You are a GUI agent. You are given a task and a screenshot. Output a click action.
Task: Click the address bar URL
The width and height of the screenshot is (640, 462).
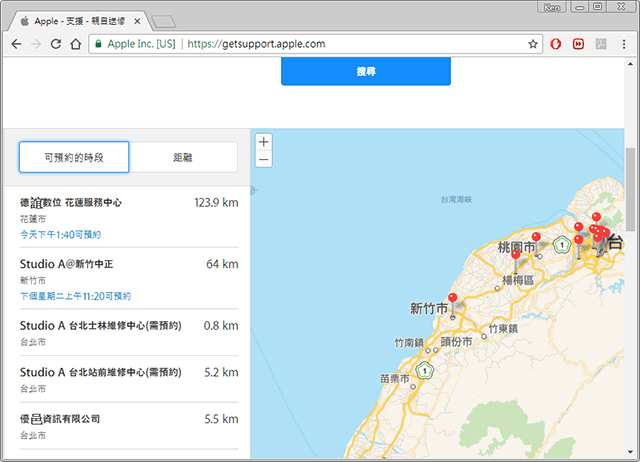pyautogui.click(x=257, y=44)
